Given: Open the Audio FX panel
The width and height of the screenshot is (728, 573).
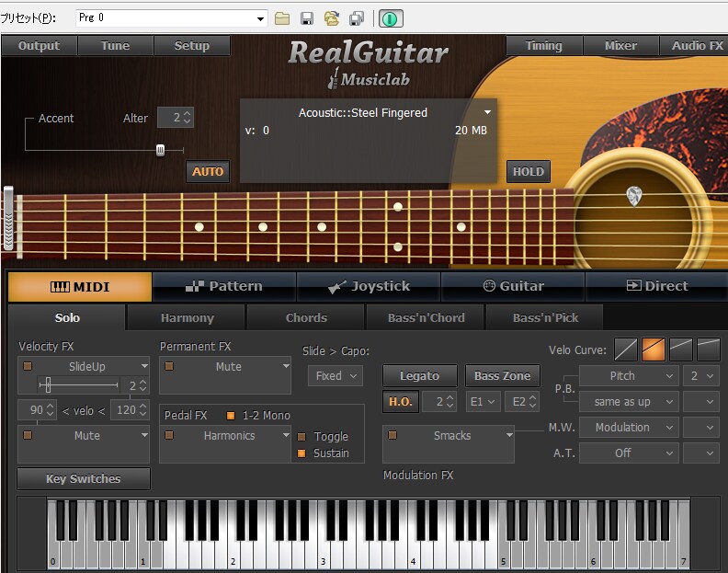Looking at the screenshot, I should click(x=695, y=46).
